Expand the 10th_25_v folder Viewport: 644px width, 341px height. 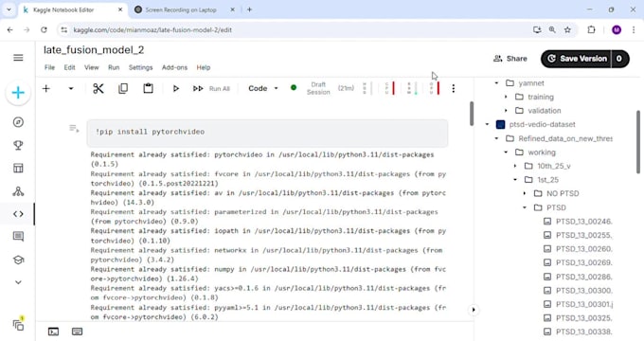click(515, 166)
